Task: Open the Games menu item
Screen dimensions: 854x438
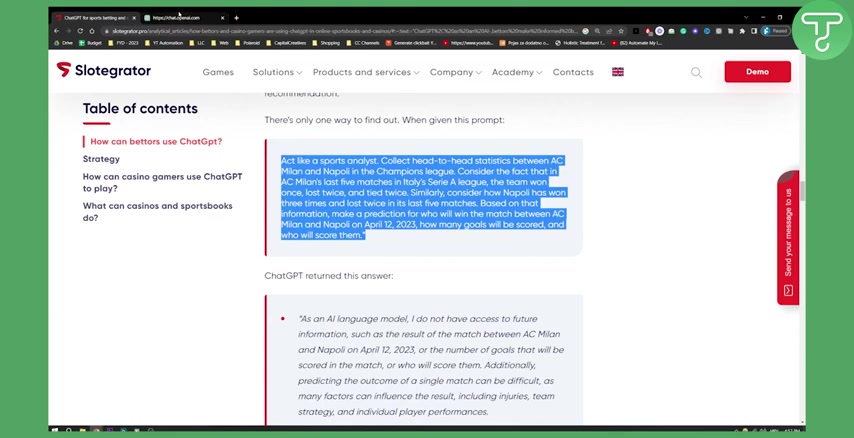Action: 218,72
